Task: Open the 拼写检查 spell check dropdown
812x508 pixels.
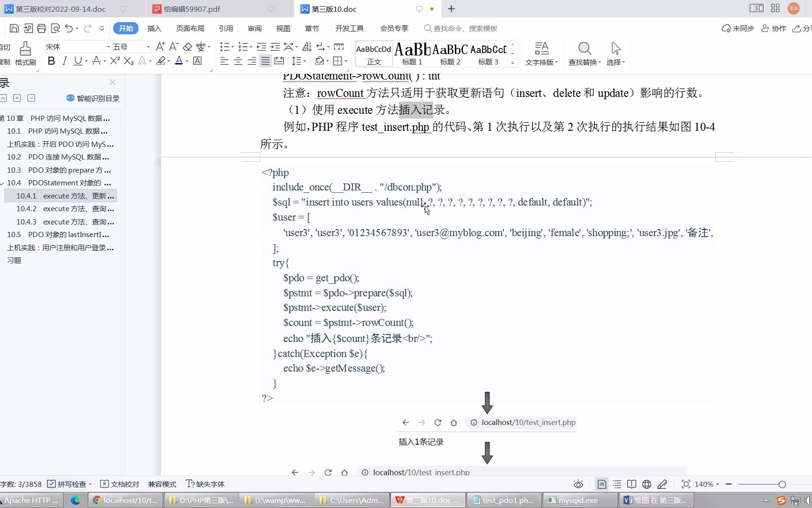Action: pos(90,484)
